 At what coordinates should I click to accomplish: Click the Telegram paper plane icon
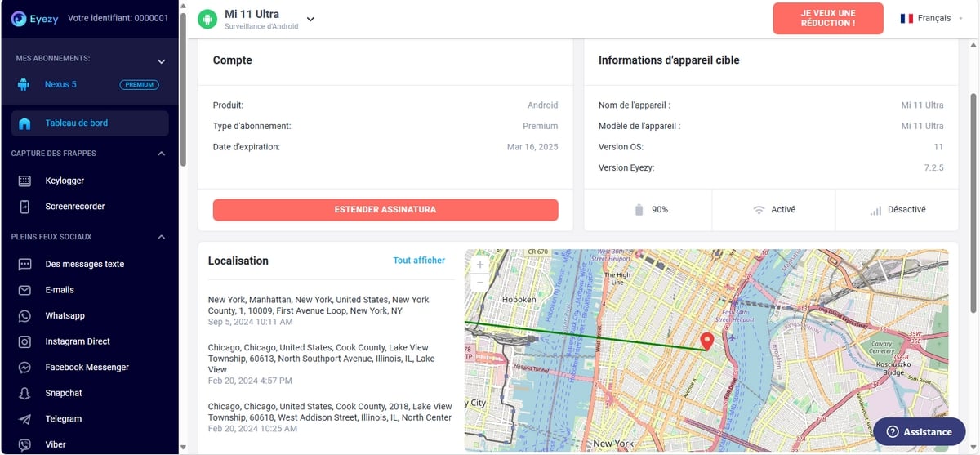24,419
